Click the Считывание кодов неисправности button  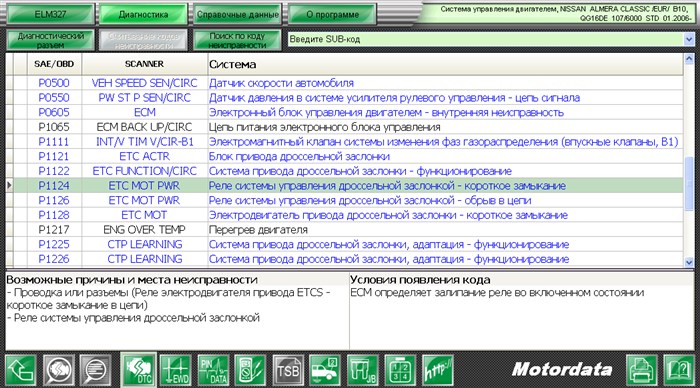click(x=143, y=40)
